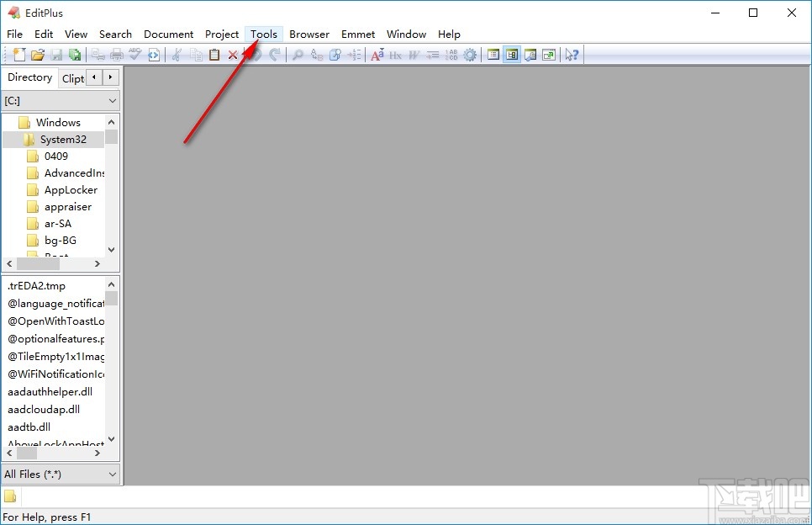Switch to the Directory tab
The image size is (812, 525).
30,77
